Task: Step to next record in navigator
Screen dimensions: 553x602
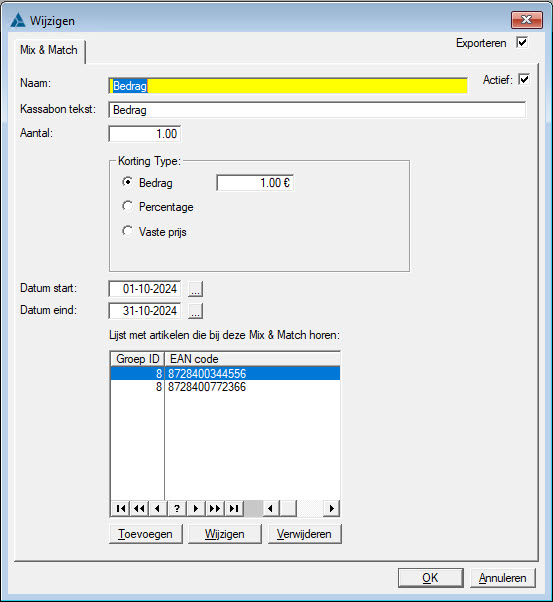Action: point(196,509)
